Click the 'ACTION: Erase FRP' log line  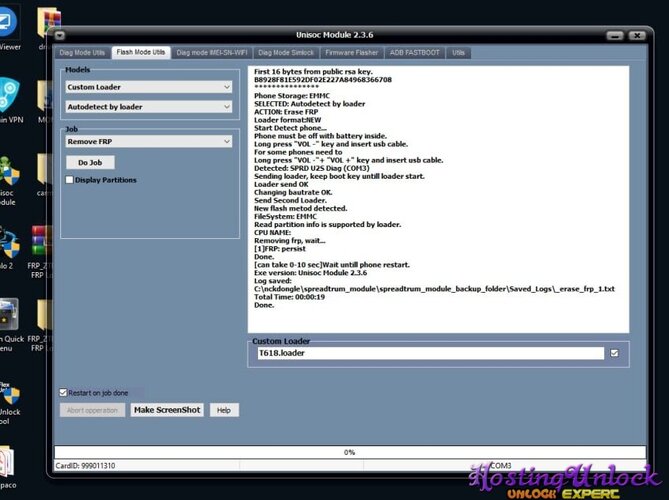point(286,112)
